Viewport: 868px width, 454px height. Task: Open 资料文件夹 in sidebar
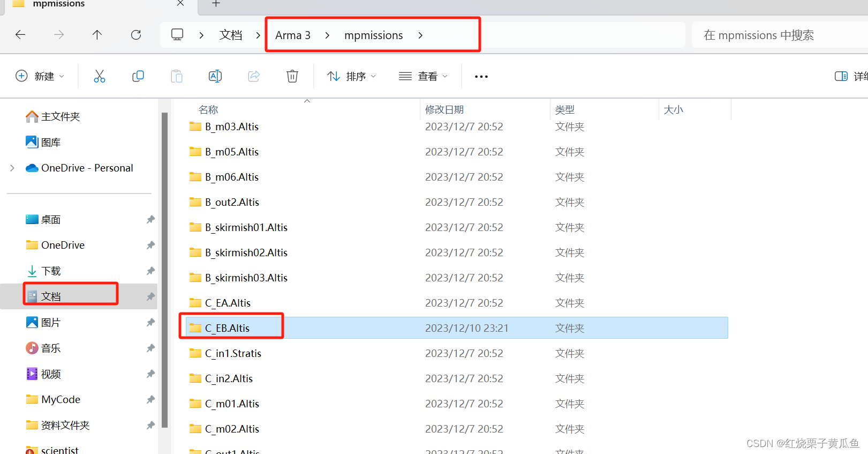point(57,425)
